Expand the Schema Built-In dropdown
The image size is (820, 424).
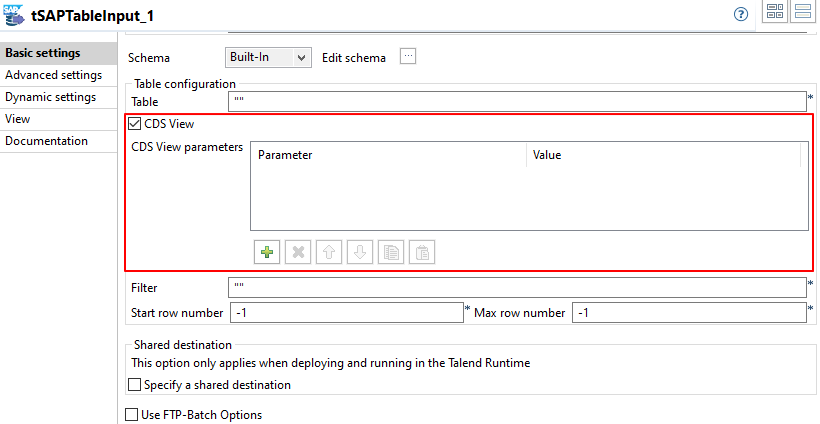[268, 58]
